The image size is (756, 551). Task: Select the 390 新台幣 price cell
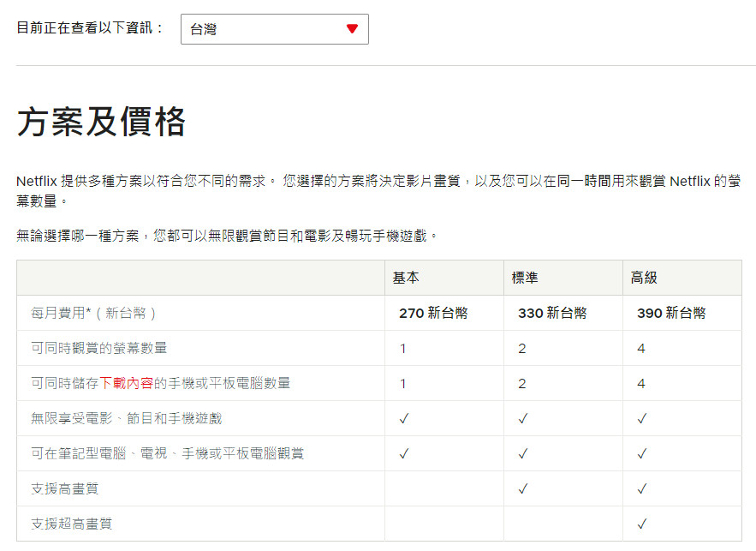coord(671,314)
